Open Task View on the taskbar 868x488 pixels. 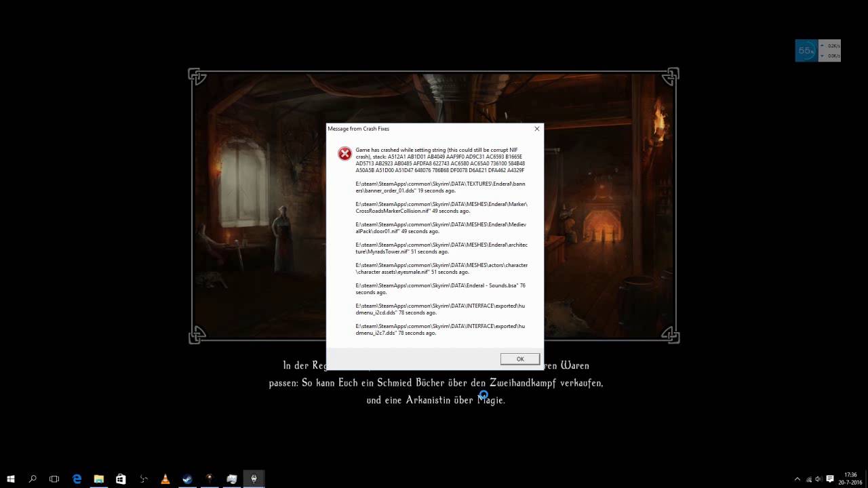click(54, 479)
